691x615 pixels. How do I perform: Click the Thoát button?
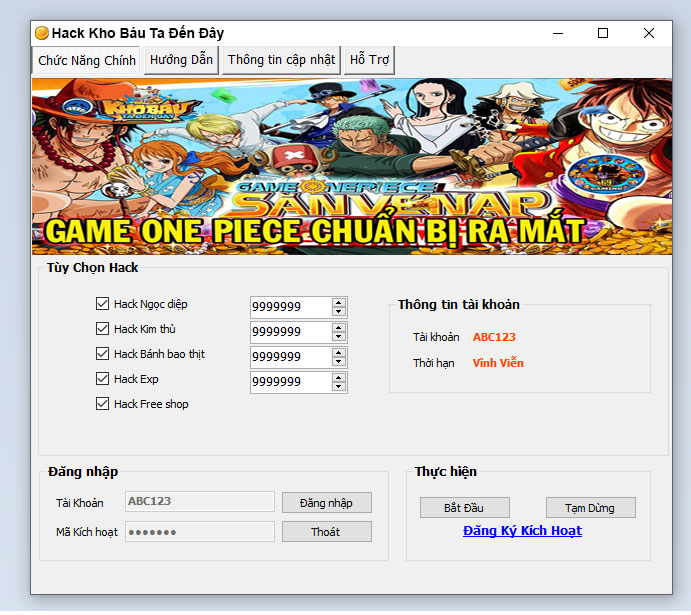pyautogui.click(x=327, y=532)
